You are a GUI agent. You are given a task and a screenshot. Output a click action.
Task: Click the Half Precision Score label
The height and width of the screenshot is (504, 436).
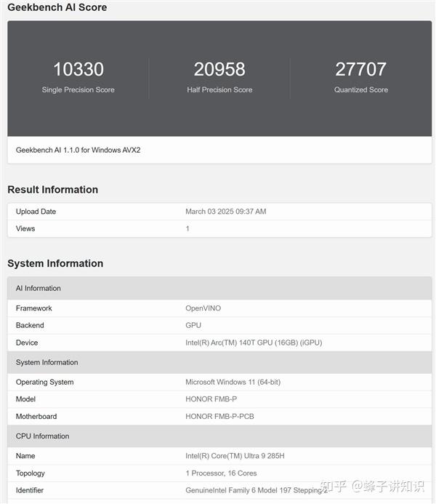pos(219,89)
